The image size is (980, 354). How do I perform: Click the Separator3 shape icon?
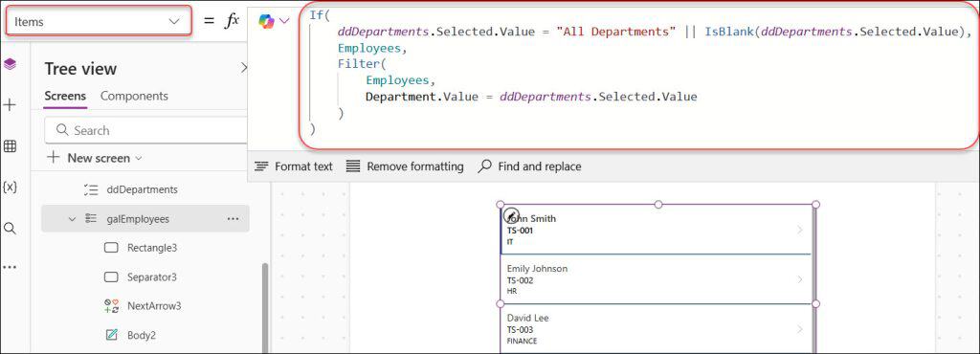[x=111, y=277]
